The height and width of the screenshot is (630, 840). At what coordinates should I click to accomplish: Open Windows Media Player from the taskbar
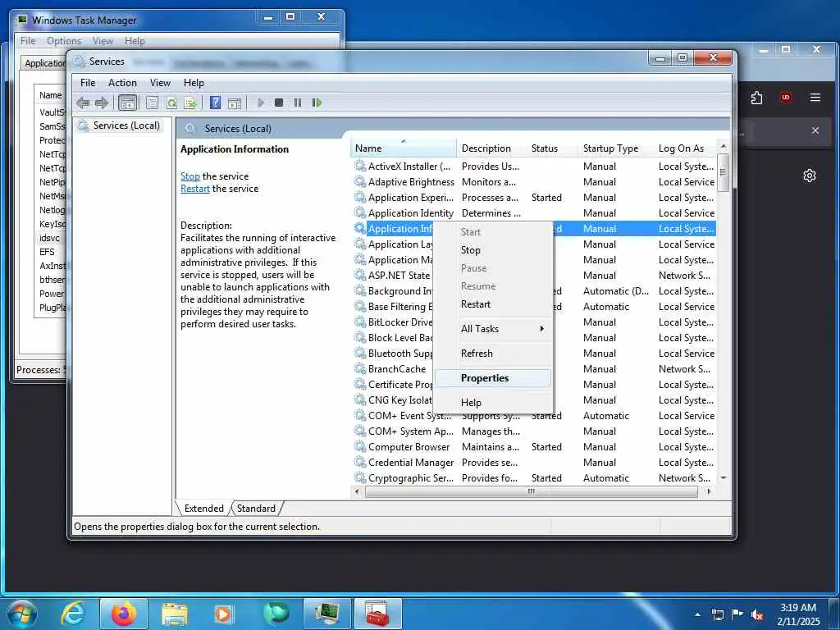coord(224,614)
